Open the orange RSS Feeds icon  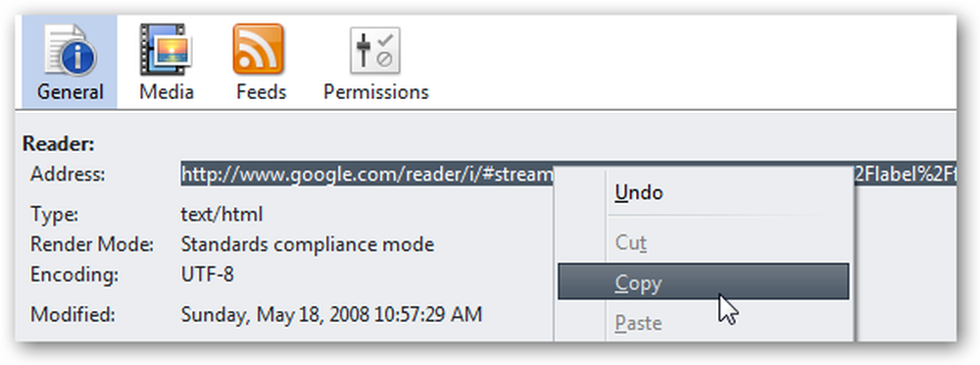tap(258, 49)
